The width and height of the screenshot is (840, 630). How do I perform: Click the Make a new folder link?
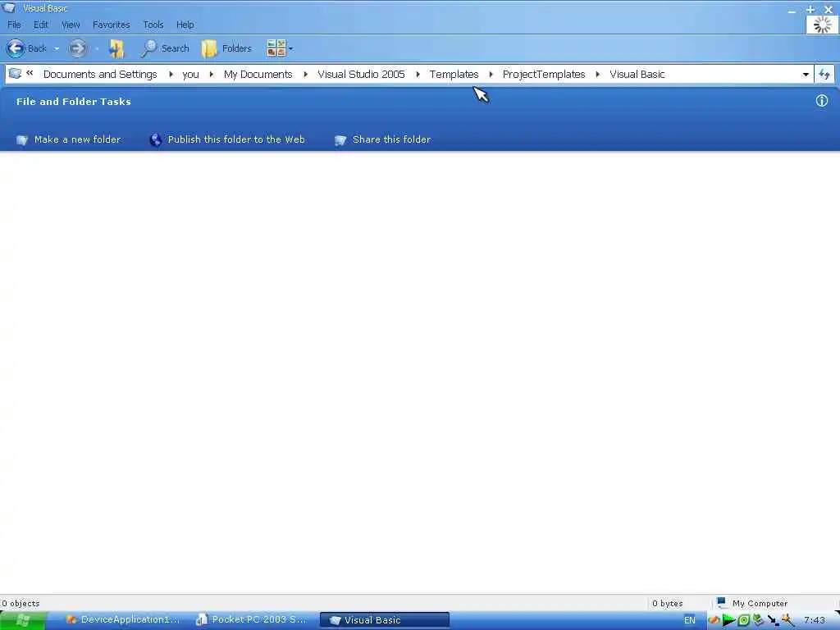point(78,139)
